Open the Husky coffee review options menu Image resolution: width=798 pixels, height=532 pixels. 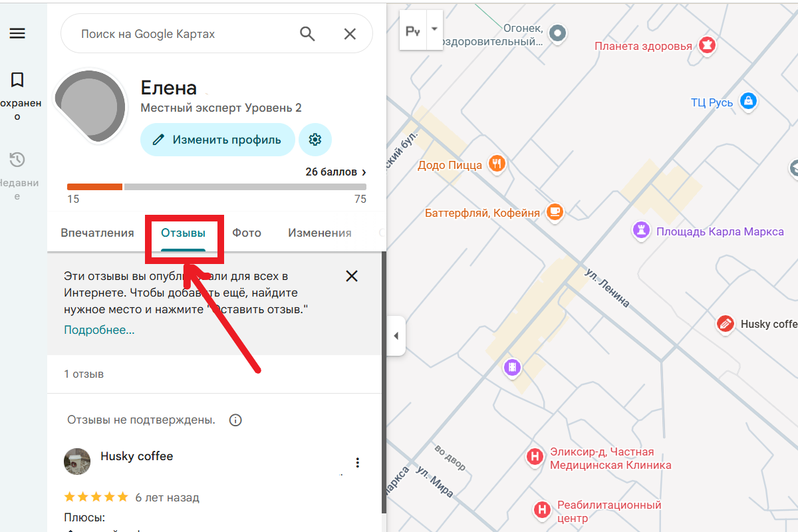357,462
